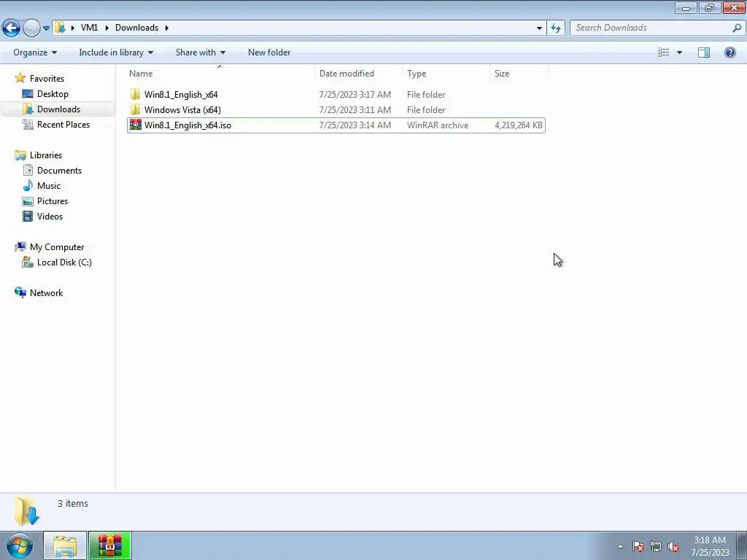The image size is (747, 560).
Task: Open the recent pages dropdown arrow
Action: (46, 28)
